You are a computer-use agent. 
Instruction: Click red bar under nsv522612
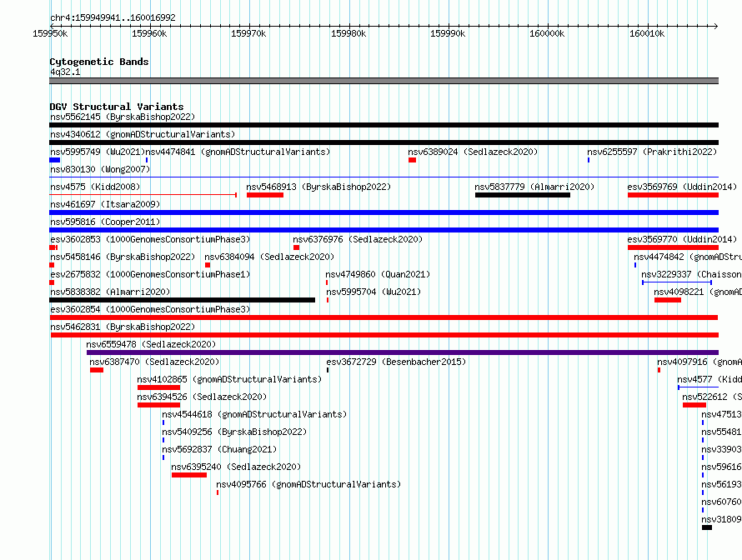point(694,405)
